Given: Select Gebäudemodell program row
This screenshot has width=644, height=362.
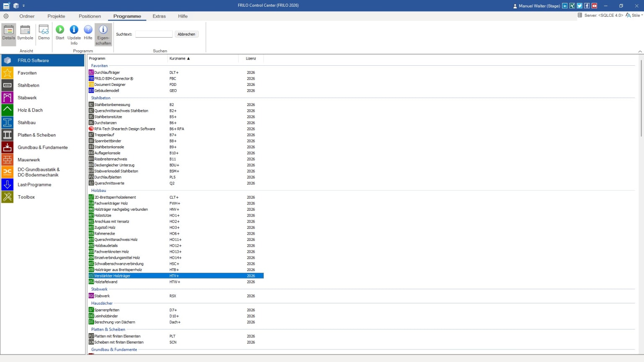Looking at the screenshot, I should [176, 90].
